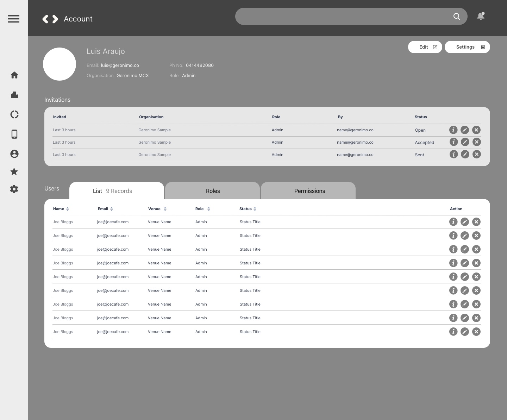Switch to the Roles tab
This screenshot has height=420, width=507.
pos(212,190)
